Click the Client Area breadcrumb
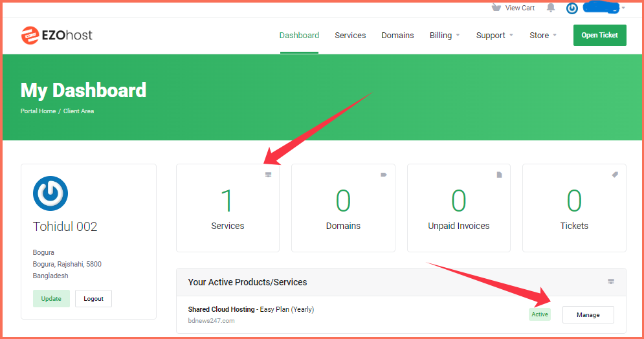 pyautogui.click(x=78, y=111)
